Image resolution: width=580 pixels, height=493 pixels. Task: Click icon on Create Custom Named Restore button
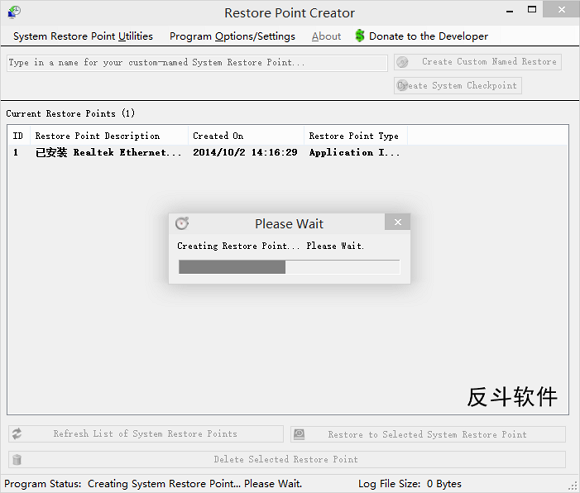(x=402, y=62)
